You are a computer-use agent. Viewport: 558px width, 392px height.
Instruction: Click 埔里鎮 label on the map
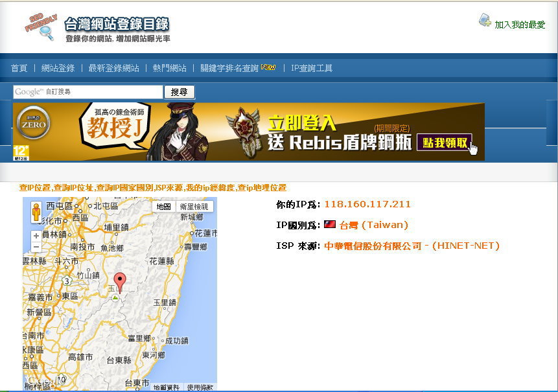(117, 227)
